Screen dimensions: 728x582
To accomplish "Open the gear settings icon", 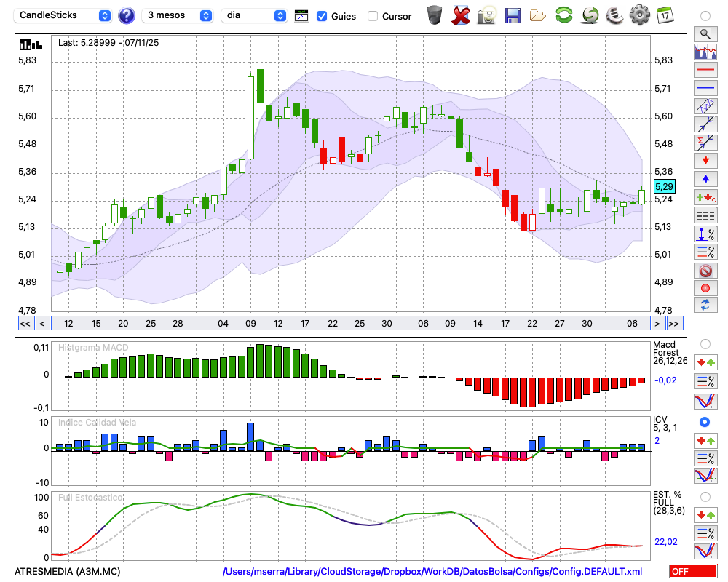I will 639,15.
